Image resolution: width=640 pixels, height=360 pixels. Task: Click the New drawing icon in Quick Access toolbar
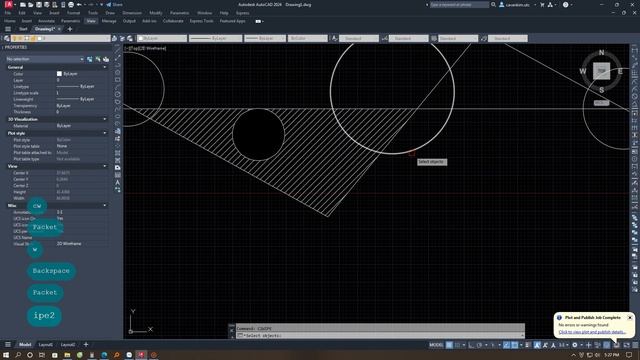pyautogui.click(x=23, y=4)
